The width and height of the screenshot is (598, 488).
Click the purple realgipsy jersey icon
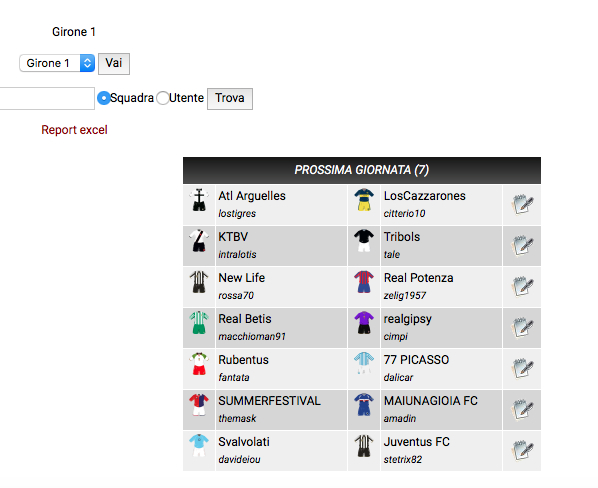(x=364, y=323)
